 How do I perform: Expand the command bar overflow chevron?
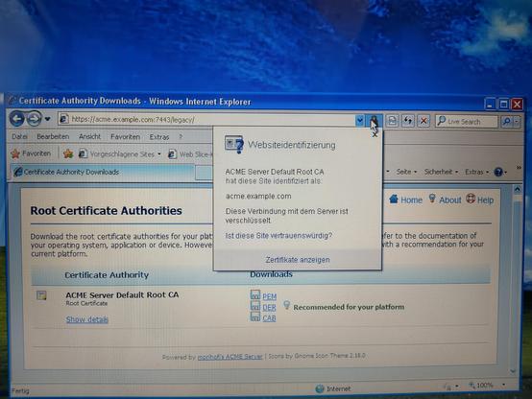click(519, 168)
